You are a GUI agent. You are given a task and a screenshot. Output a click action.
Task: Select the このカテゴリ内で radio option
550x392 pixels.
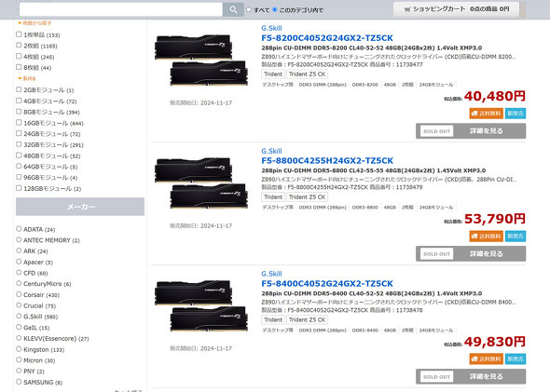click(x=275, y=10)
